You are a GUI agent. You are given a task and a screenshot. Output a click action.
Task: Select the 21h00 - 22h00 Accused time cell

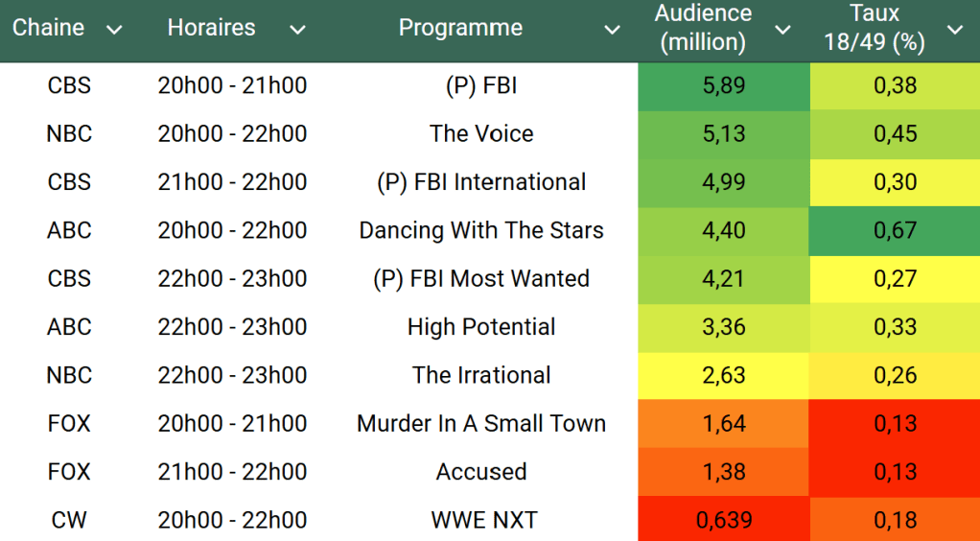pos(232,472)
